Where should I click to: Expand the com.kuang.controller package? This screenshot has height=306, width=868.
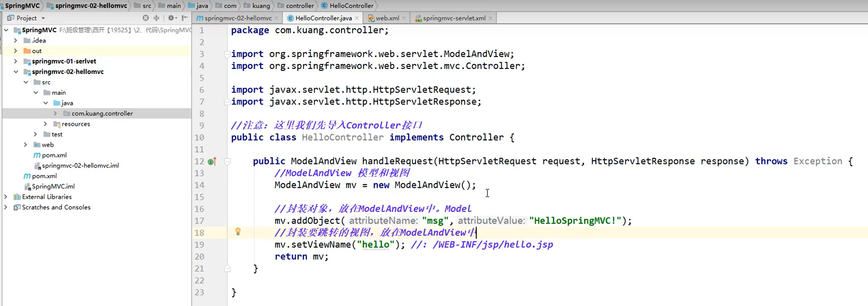[55, 113]
